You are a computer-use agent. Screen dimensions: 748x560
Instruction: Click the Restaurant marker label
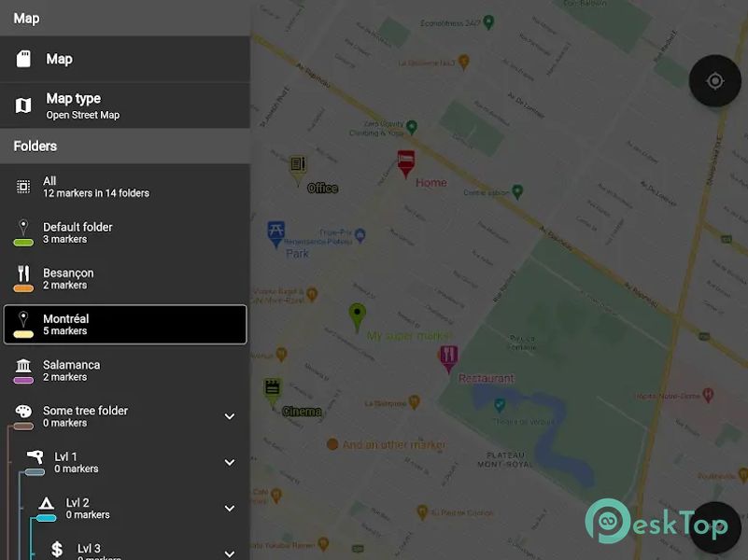click(x=487, y=378)
